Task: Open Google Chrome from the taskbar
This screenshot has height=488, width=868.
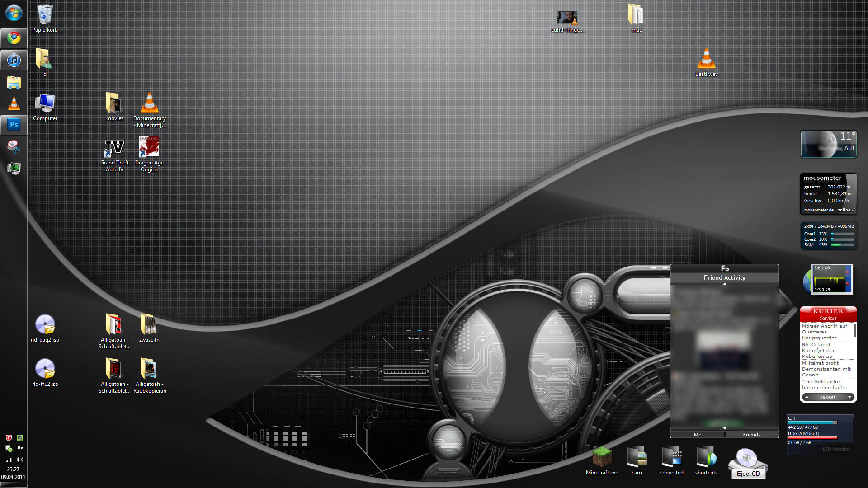Action: click(x=14, y=38)
